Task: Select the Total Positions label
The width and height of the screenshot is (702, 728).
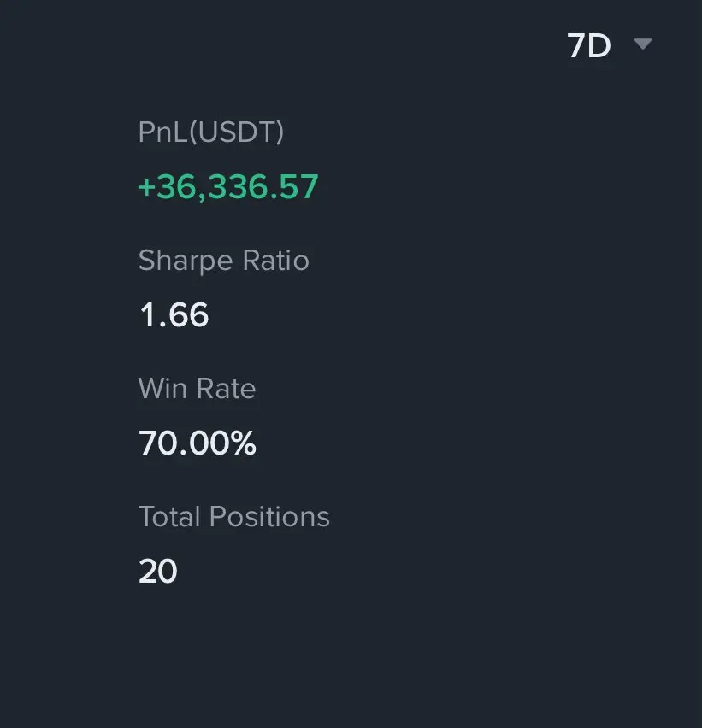Action: 234,516
